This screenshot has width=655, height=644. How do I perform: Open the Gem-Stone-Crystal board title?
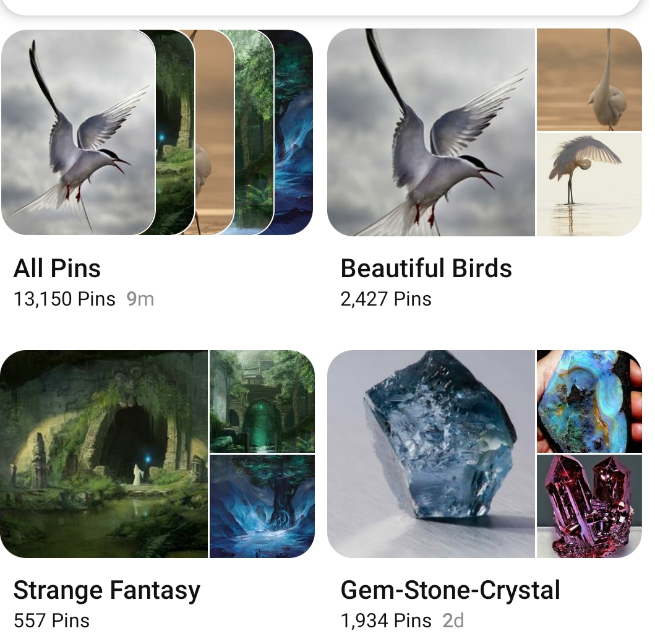(450, 591)
